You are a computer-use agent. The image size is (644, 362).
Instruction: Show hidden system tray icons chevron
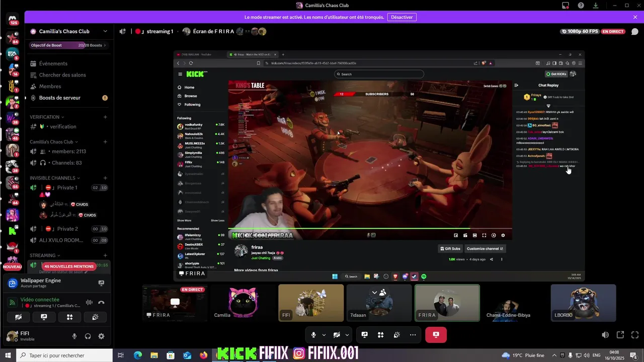[x=554, y=355]
